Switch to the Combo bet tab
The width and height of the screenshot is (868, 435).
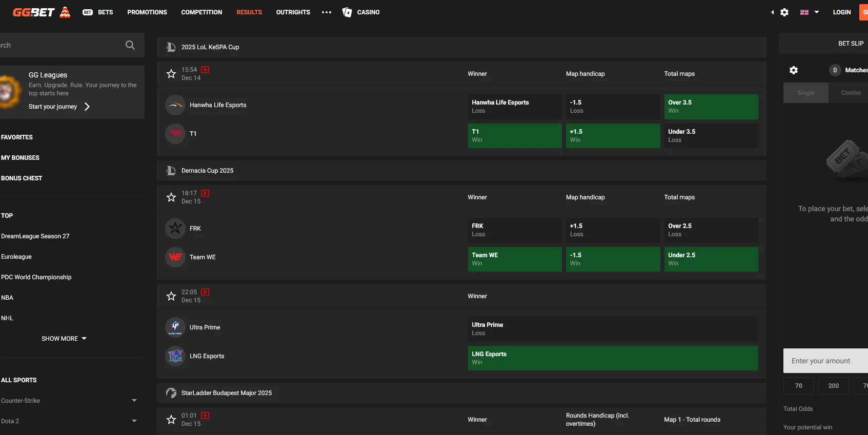(x=851, y=93)
